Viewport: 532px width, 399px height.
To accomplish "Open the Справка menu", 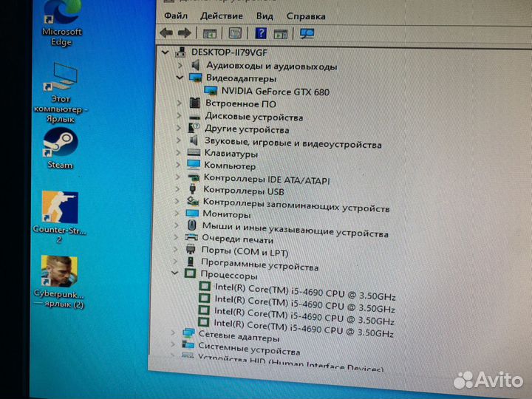I will tap(305, 16).
